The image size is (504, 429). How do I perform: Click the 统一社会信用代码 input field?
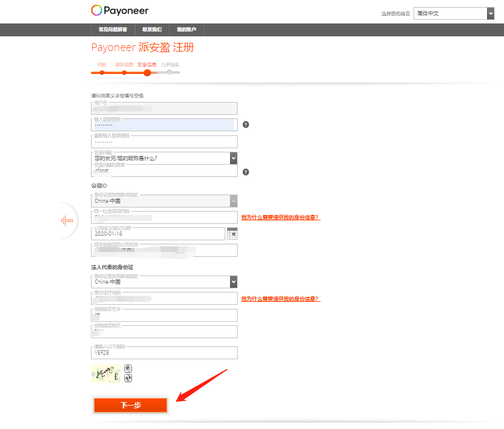click(x=164, y=217)
